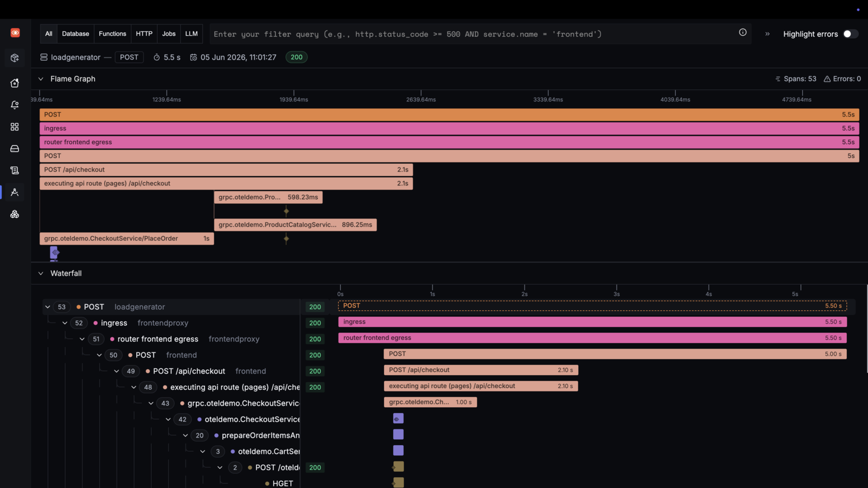Collapse the executing api route span row
868x488 pixels.
click(134, 387)
